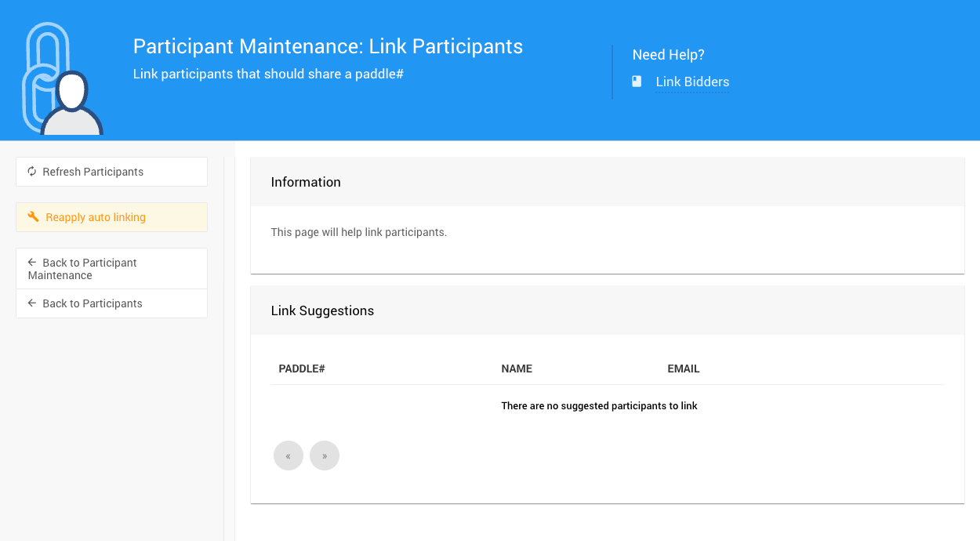Image resolution: width=980 pixels, height=541 pixels.
Task: Click the book icon next to Link Bidders
Action: 637,82
